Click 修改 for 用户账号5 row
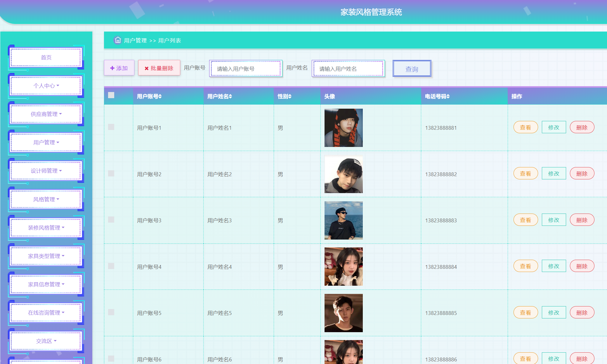The height and width of the screenshot is (364, 607). [x=554, y=313]
